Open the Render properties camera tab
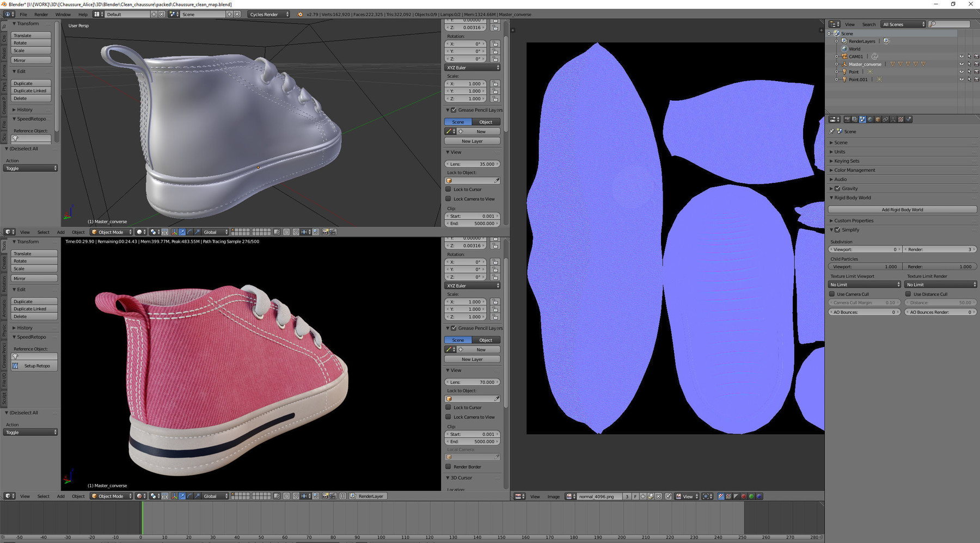The image size is (980, 543). tap(847, 120)
